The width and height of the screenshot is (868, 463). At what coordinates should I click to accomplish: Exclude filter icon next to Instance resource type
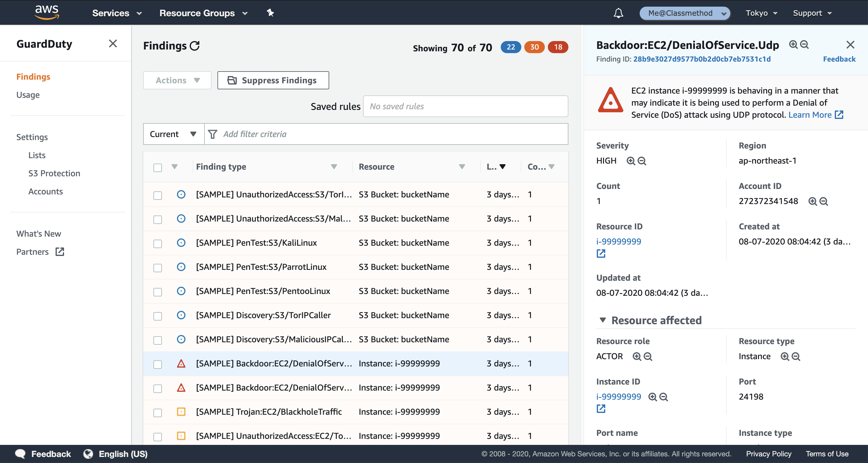[796, 356]
